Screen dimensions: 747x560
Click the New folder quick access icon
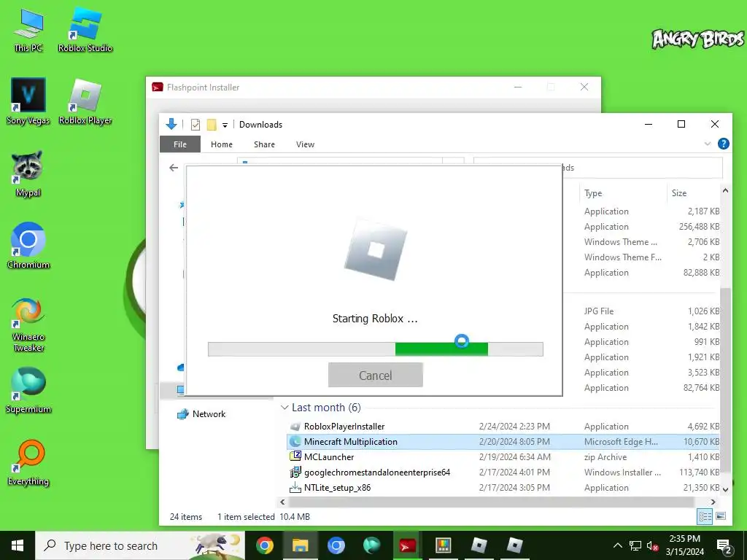[212, 125]
